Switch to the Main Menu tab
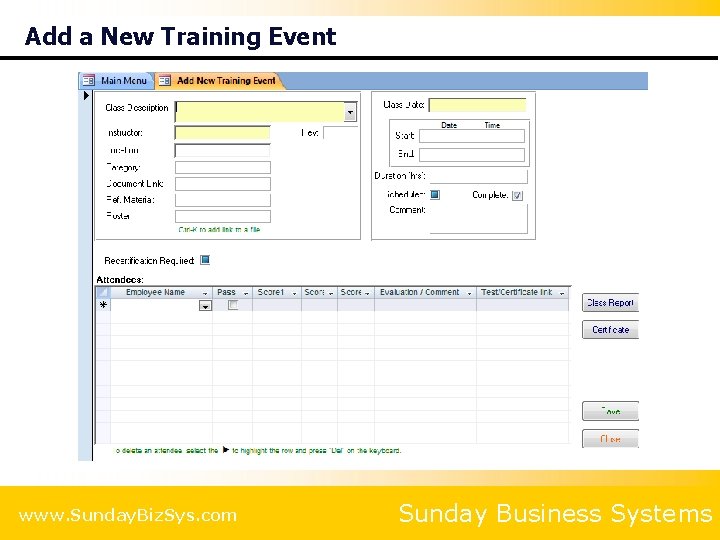This screenshot has width=720, height=540. [116, 81]
